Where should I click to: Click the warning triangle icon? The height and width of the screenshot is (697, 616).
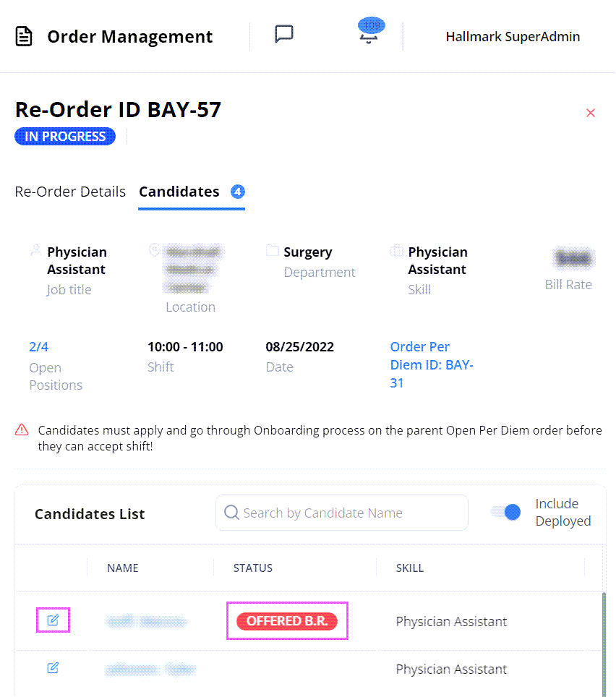[x=22, y=430]
